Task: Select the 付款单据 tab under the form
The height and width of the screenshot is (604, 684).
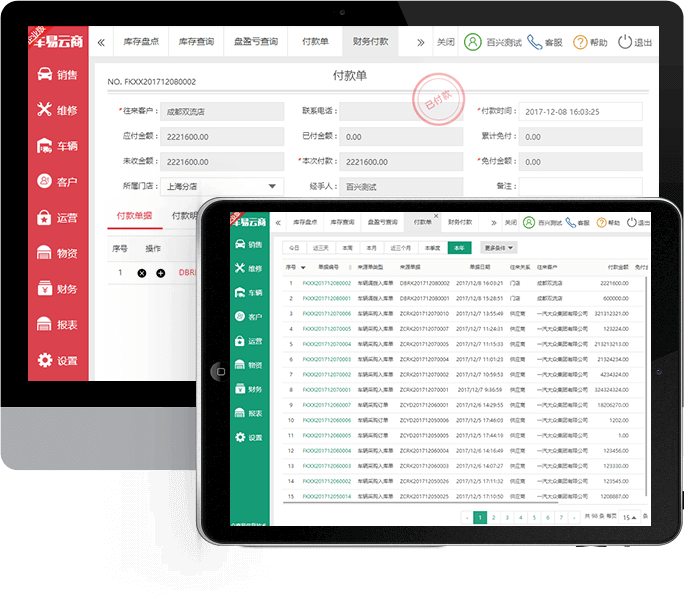Action: (x=134, y=216)
